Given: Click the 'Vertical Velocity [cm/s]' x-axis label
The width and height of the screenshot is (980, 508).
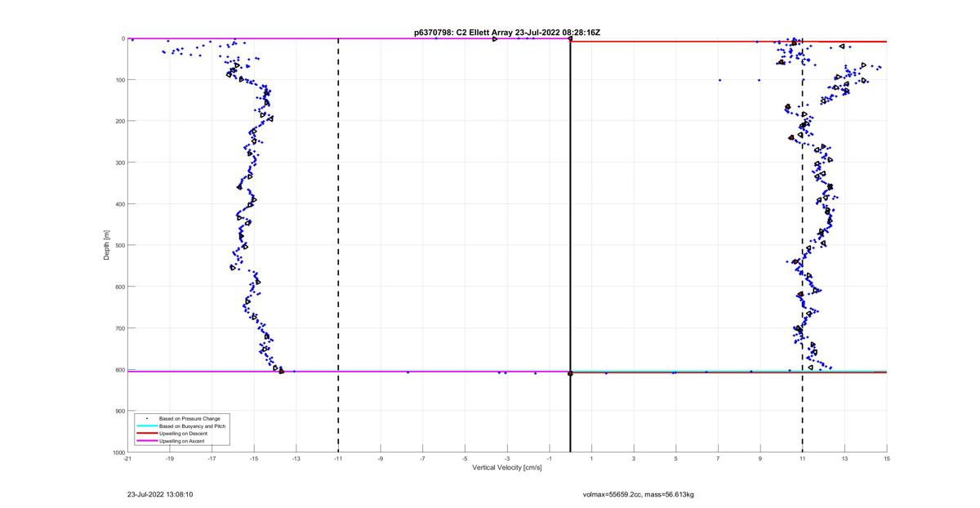Looking at the screenshot, I should pyautogui.click(x=507, y=467).
